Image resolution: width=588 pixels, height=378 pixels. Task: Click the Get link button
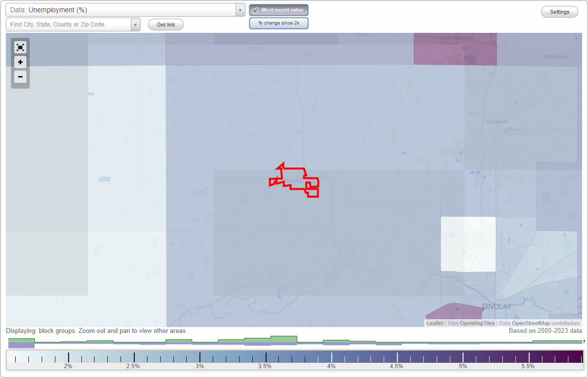click(x=166, y=25)
